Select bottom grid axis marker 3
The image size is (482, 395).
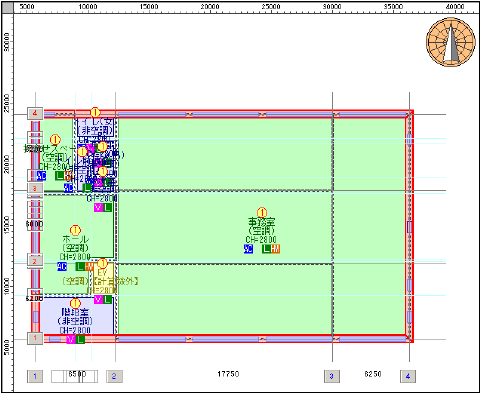pyautogui.click(x=332, y=376)
